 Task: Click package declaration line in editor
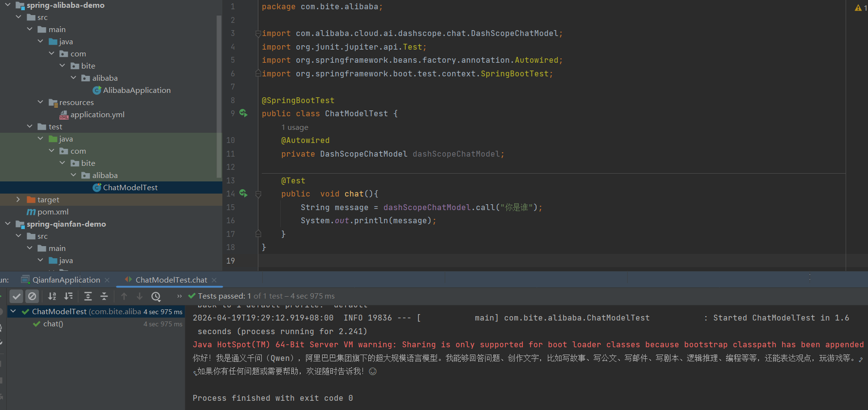point(322,7)
